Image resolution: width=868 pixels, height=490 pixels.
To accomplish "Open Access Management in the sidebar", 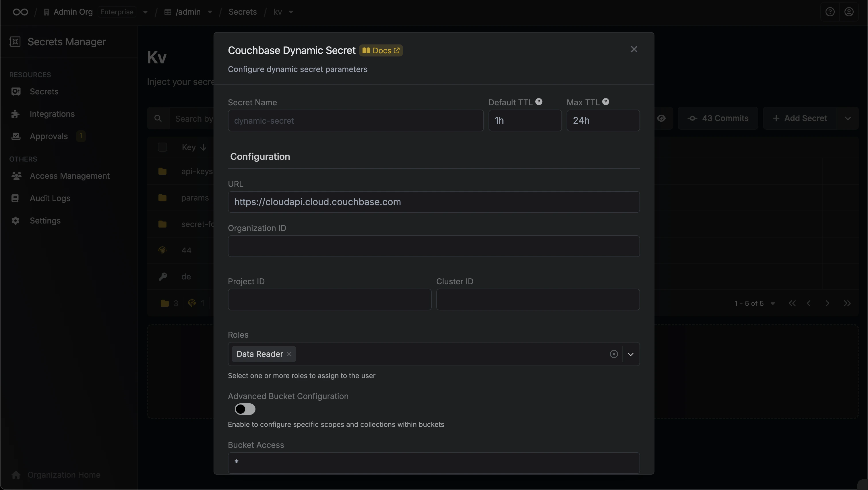I will (69, 176).
